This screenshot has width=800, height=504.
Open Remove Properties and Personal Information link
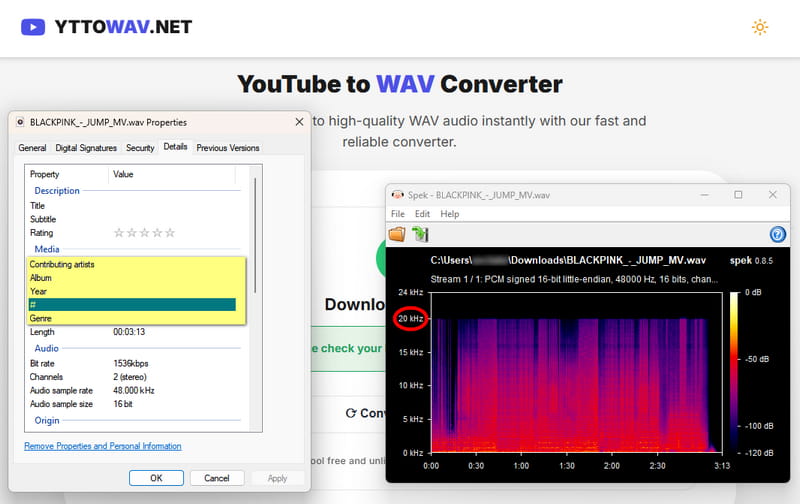103,446
